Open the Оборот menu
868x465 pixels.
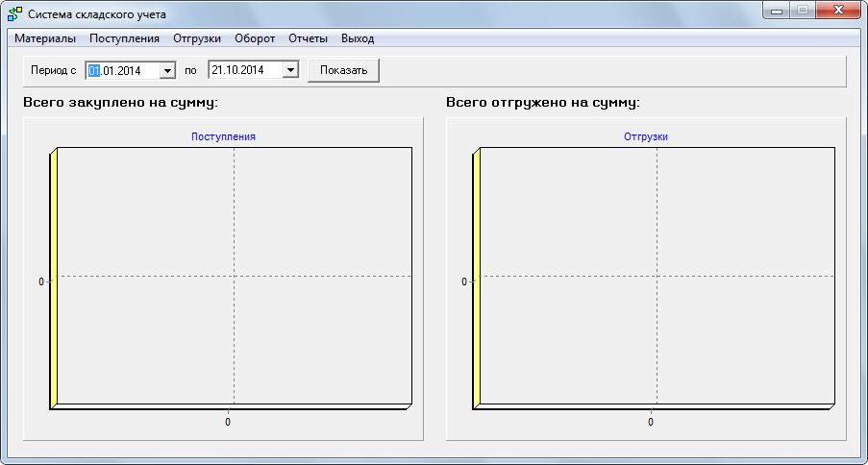(255, 38)
